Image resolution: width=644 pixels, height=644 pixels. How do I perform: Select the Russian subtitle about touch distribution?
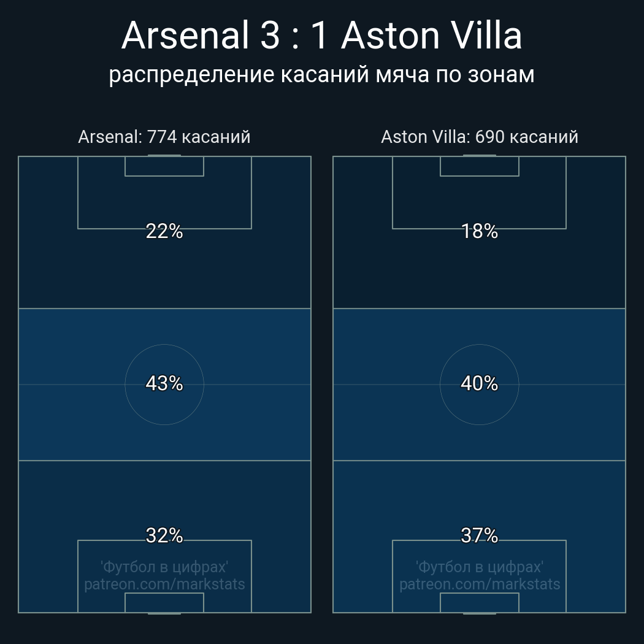(x=321, y=74)
